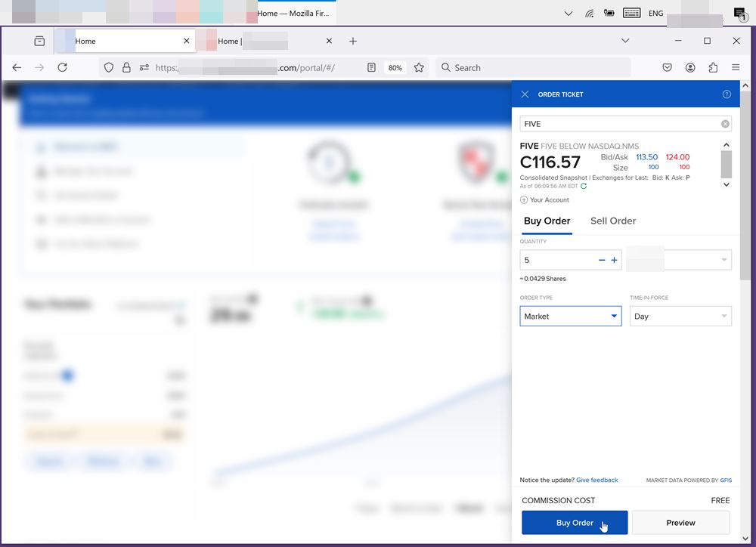This screenshot has width=756, height=547.
Task: Open the battery power tray icon
Action: (609, 14)
